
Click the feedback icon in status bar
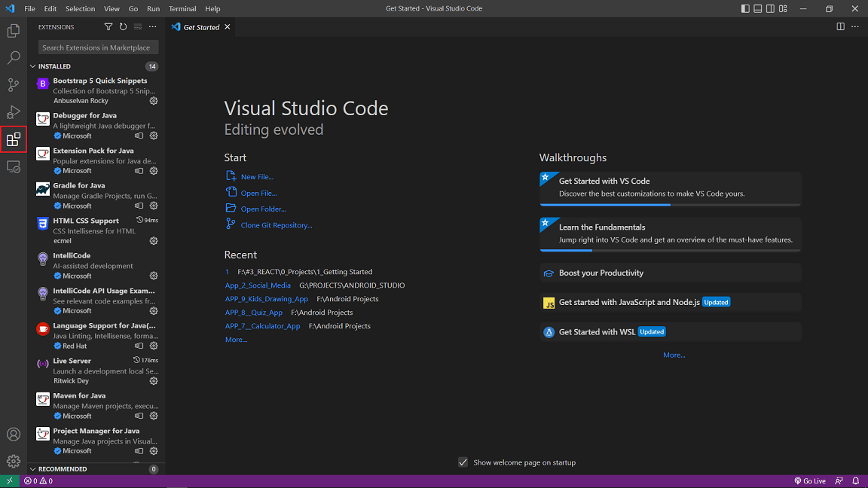click(x=839, y=480)
